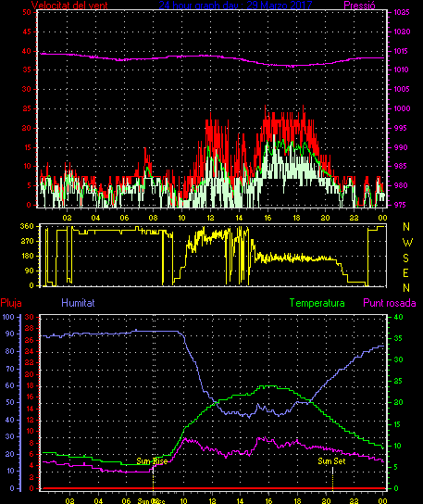Click the 90 wind direction axis value
Image resolution: width=423 pixels, height=504 pixels.
30,271
